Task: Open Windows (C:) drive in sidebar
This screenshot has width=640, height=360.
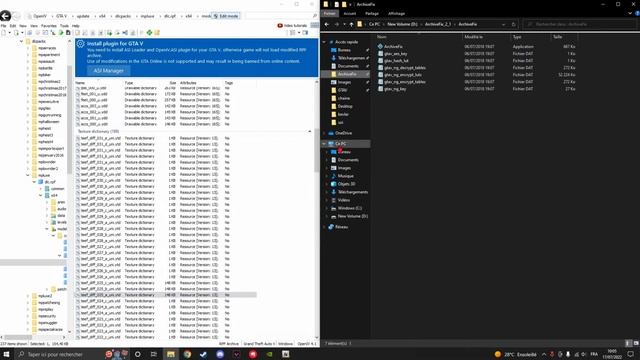Action: click(349, 208)
